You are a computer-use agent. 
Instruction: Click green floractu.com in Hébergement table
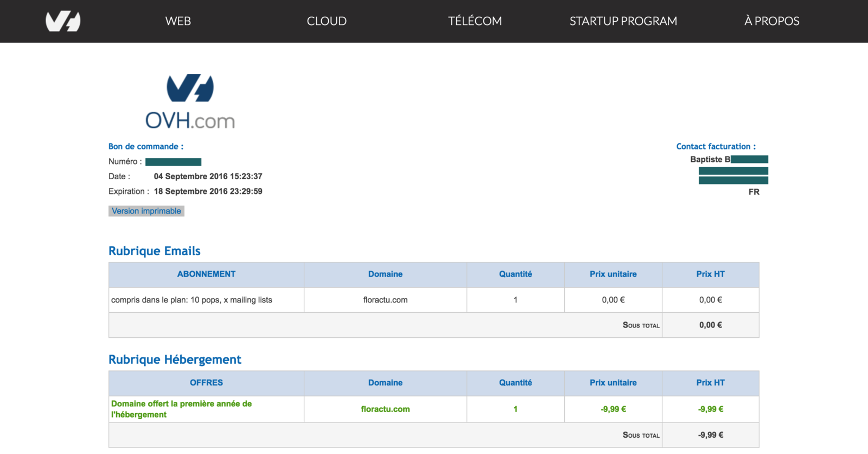point(385,409)
